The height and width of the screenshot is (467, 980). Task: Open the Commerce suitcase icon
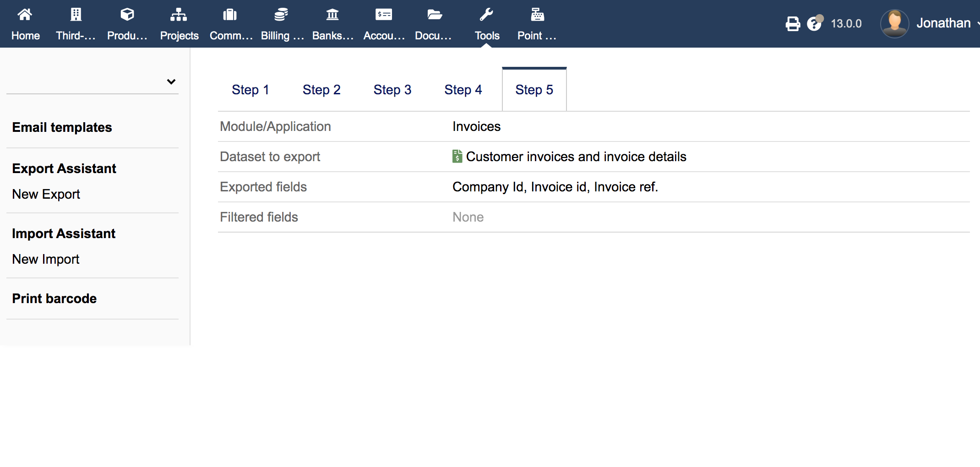[x=230, y=15]
